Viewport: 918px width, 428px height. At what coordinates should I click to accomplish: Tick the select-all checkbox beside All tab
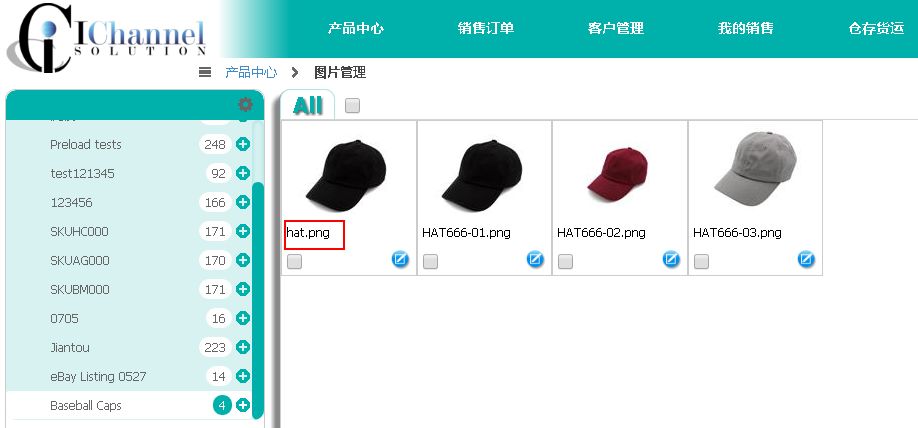pyautogui.click(x=352, y=105)
